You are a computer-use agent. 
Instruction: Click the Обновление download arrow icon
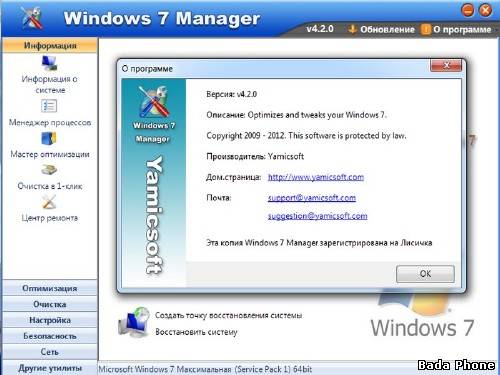[x=352, y=29]
